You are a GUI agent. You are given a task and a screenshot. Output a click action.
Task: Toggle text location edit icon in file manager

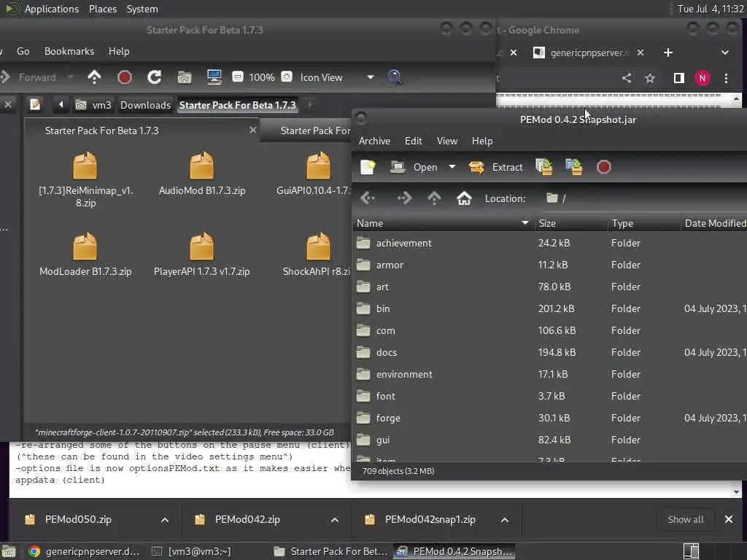pos(35,104)
